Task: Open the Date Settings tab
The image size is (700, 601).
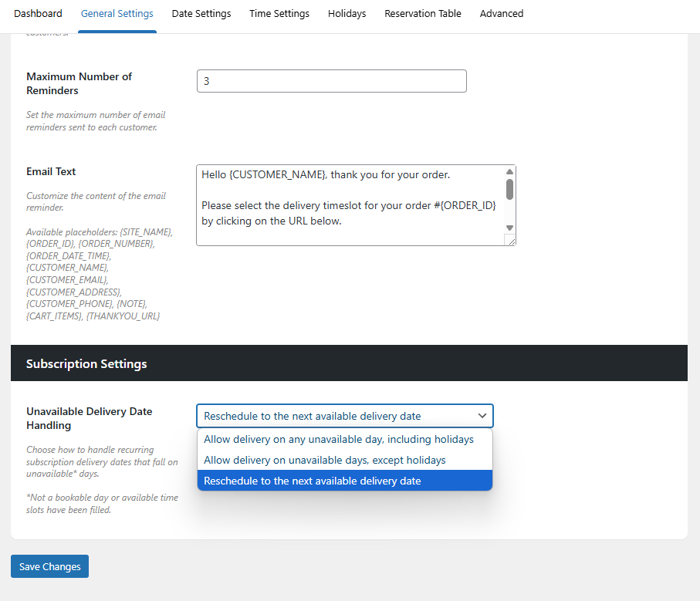Action: (x=201, y=13)
